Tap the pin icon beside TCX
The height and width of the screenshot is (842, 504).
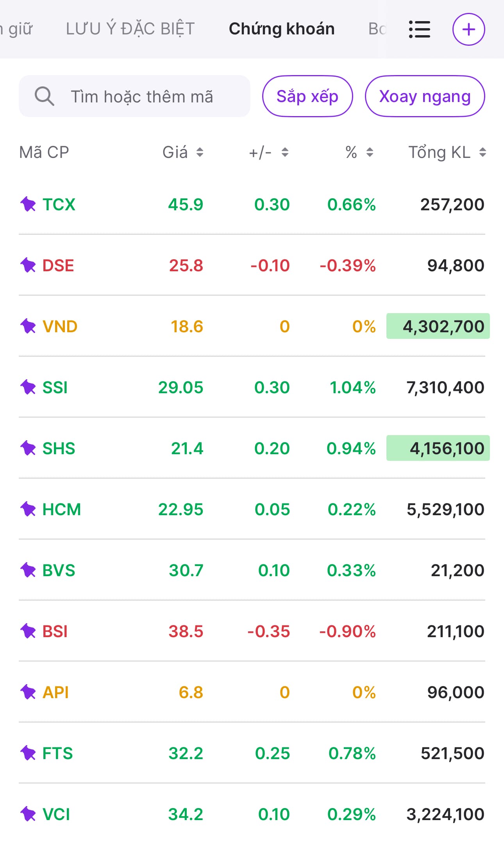[28, 204]
